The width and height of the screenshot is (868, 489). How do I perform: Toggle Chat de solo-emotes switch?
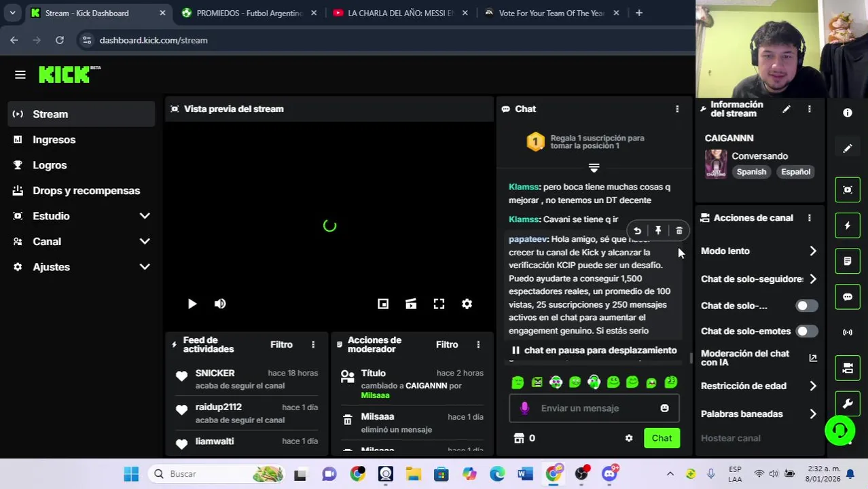click(x=806, y=331)
